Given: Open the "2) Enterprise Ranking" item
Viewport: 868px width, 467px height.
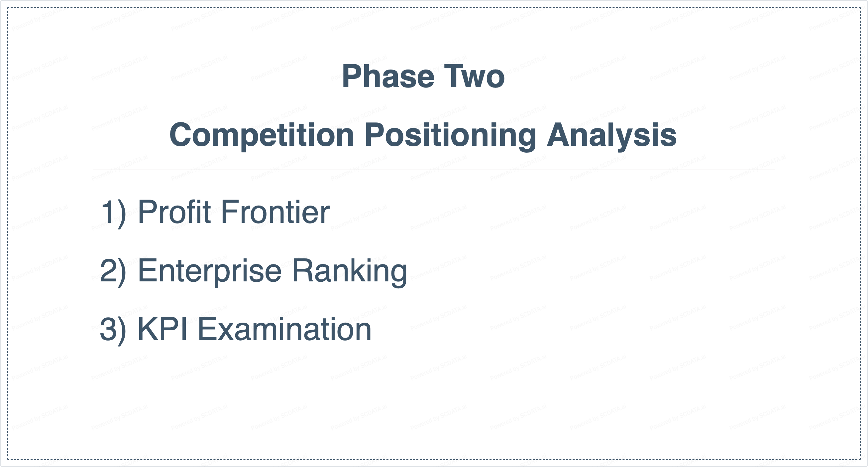Looking at the screenshot, I should [x=254, y=271].
